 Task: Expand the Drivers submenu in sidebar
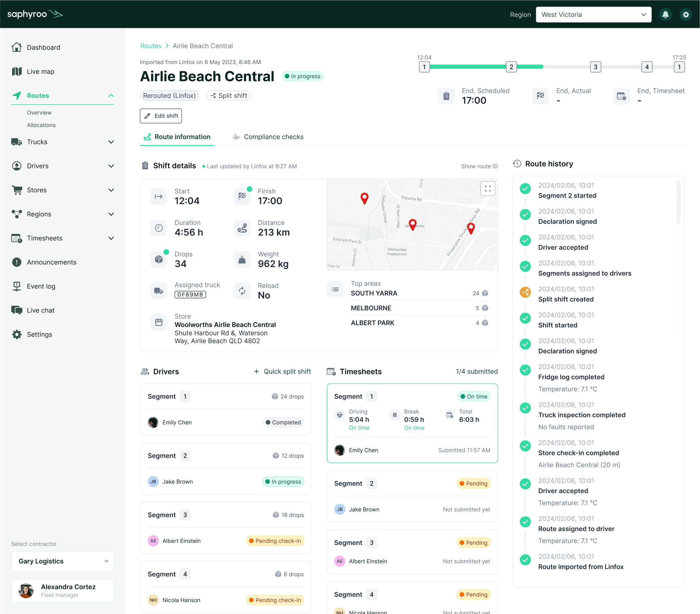coord(111,166)
